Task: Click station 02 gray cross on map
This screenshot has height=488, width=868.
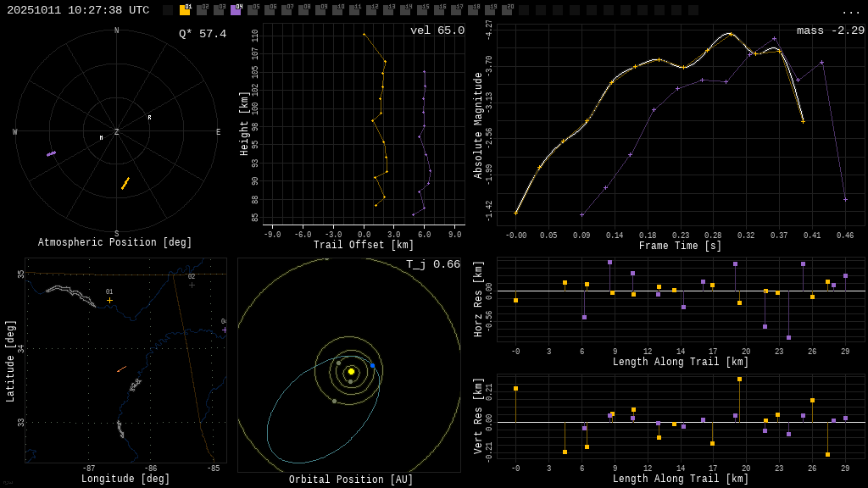Action: [192, 285]
